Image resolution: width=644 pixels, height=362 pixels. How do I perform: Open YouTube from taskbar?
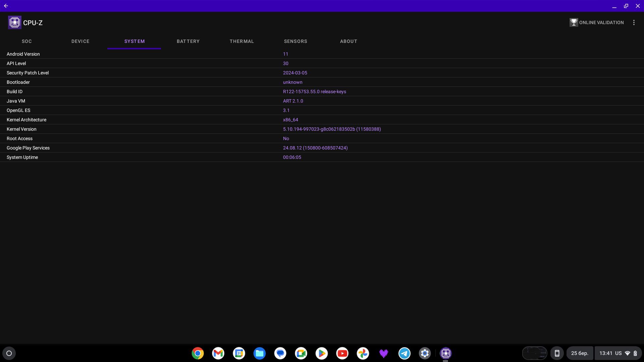click(x=342, y=353)
